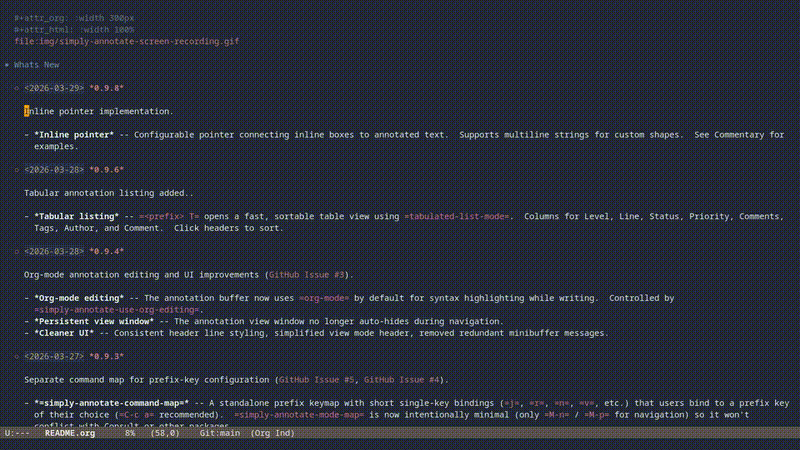This screenshot has height=450, width=800.
Task: Open the simply-annotate-screen-recording.gif file link
Action: coord(127,41)
